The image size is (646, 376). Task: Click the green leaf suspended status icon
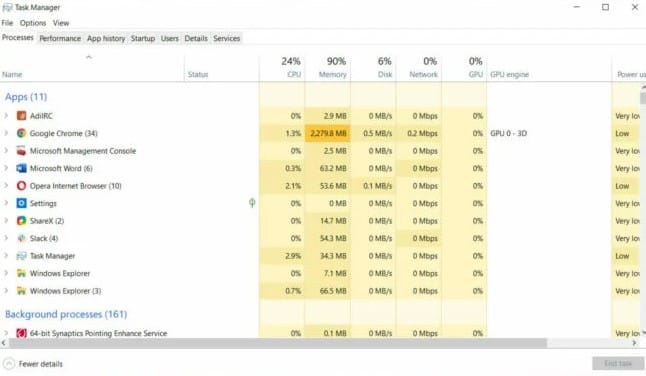[x=252, y=203]
